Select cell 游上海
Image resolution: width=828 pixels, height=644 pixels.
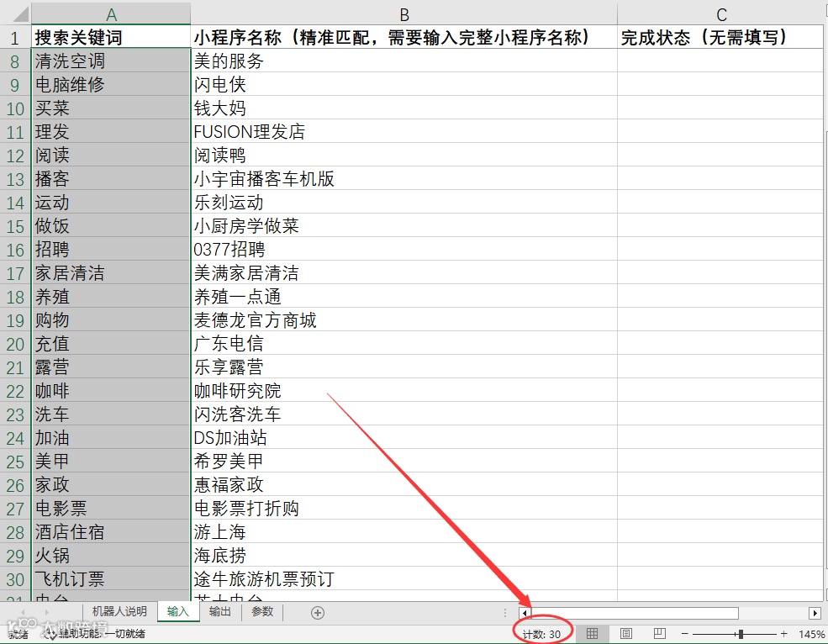click(x=404, y=532)
